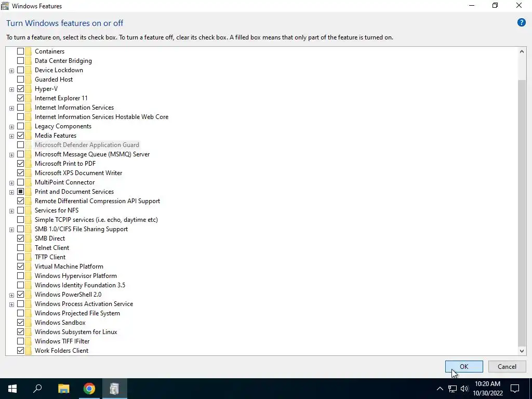
Task: Select Windows Projected File System label
Action: tap(77, 313)
